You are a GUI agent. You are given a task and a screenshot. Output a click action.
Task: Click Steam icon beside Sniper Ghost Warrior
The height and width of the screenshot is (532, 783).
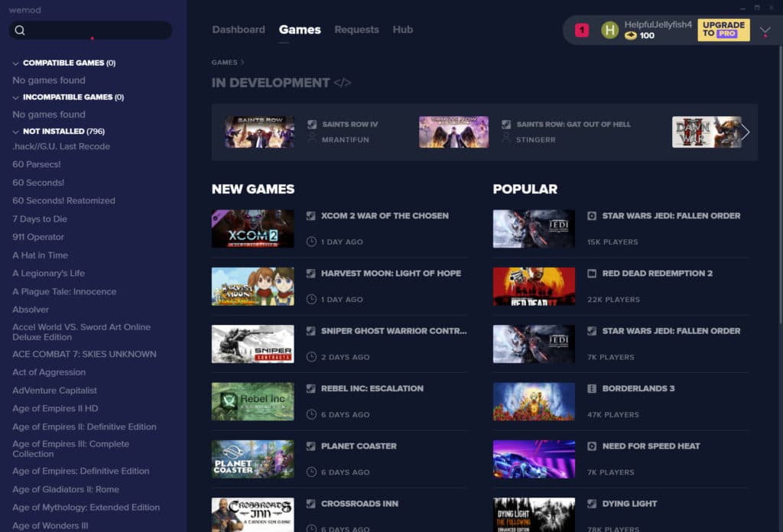[x=310, y=331]
